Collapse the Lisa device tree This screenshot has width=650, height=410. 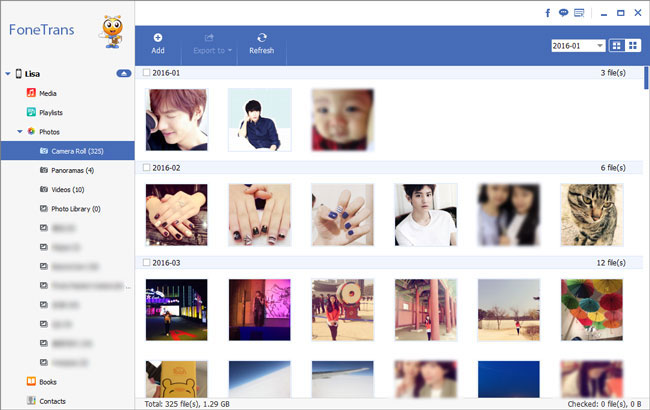tap(7, 74)
